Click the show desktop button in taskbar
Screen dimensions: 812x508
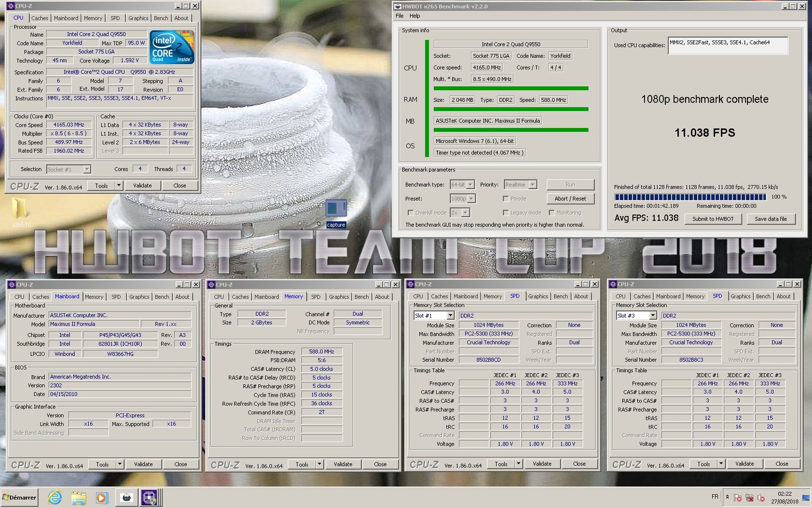tap(806, 497)
